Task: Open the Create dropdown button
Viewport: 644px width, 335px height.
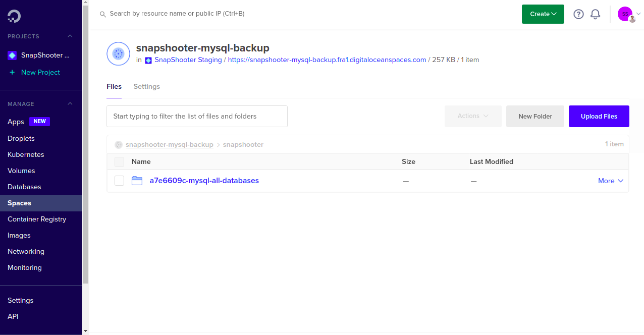Action: point(543,14)
